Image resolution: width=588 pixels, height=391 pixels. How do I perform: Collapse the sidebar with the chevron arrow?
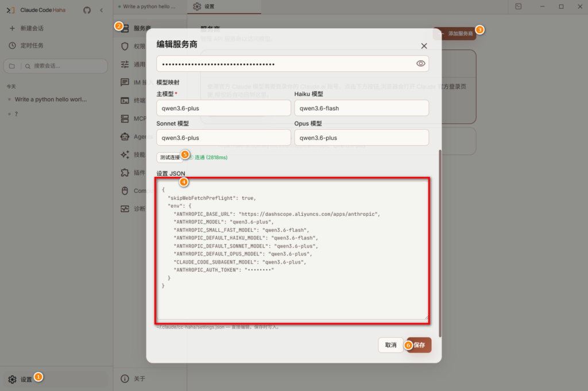click(101, 10)
